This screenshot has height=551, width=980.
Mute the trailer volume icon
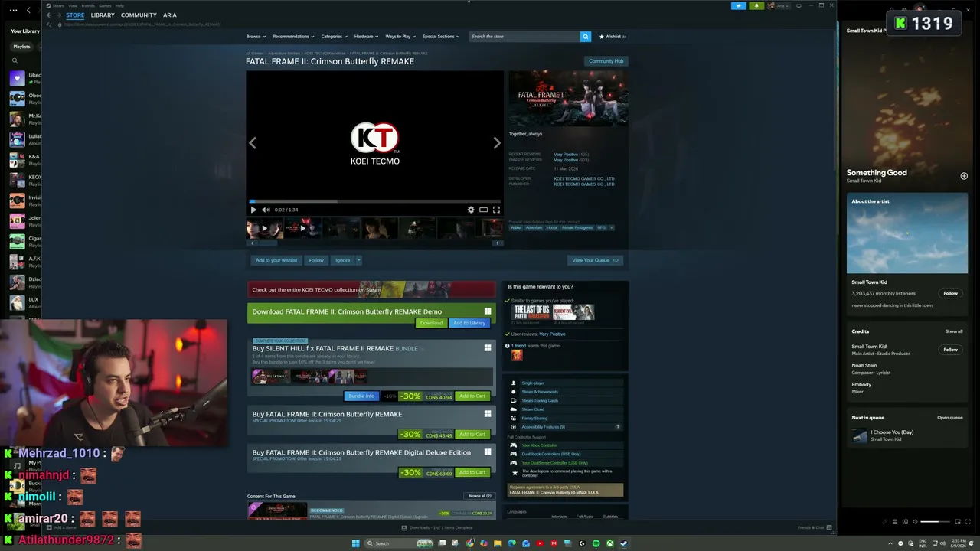point(266,210)
